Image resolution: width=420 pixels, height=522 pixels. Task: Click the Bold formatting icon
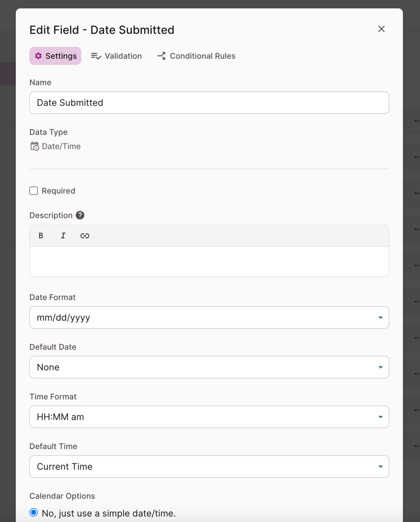click(x=41, y=236)
